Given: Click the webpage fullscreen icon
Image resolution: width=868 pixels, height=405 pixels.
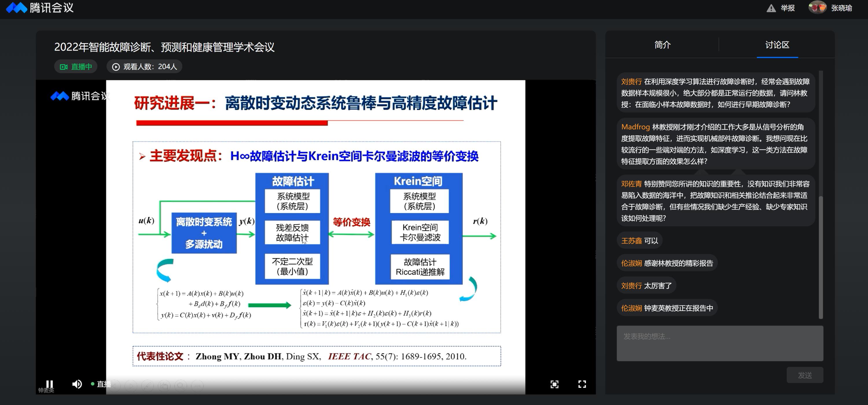Looking at the screenshot, I should [554, 384].
